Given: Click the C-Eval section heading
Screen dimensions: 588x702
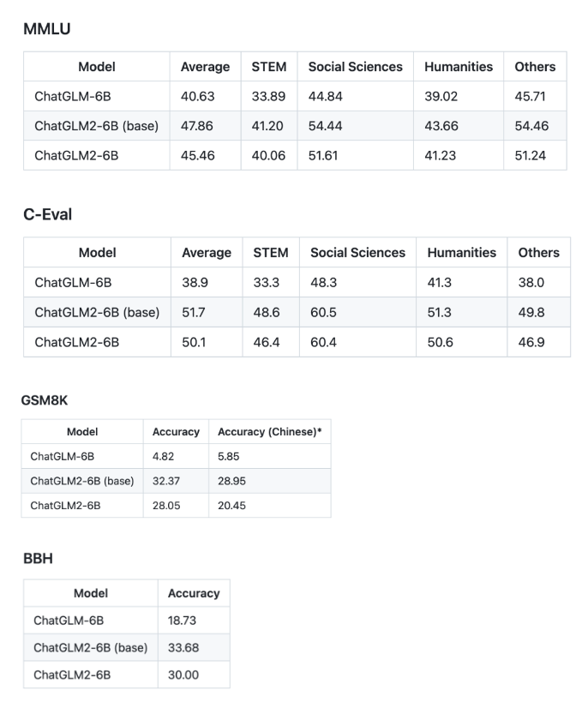Looking at the screenshot, I should (x=47, y=214).
